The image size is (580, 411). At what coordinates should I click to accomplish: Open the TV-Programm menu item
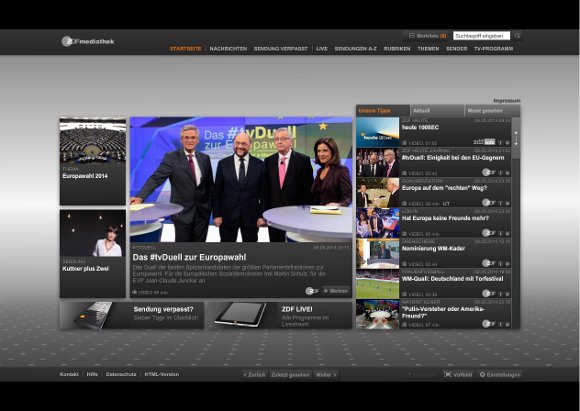(x=493, y=48)
